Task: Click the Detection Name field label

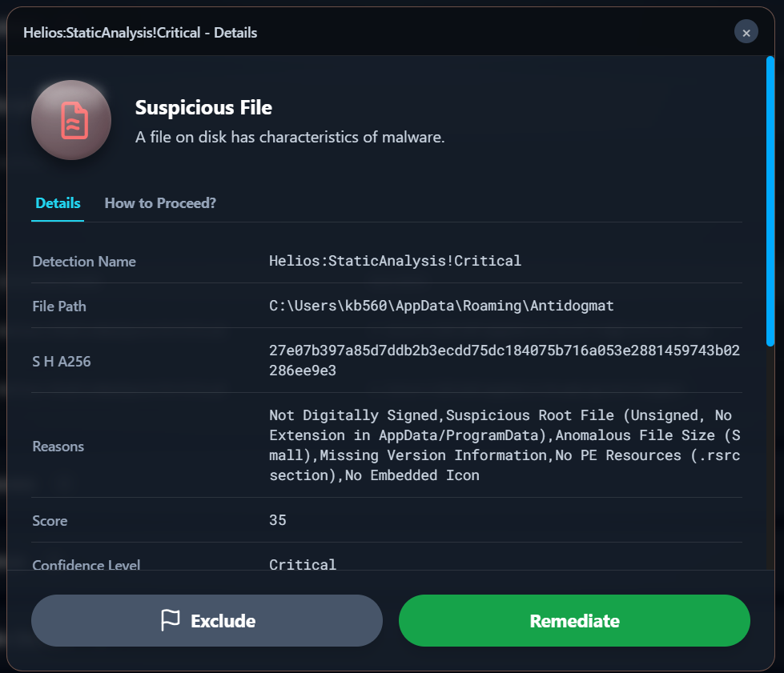Action: point(84,262)
